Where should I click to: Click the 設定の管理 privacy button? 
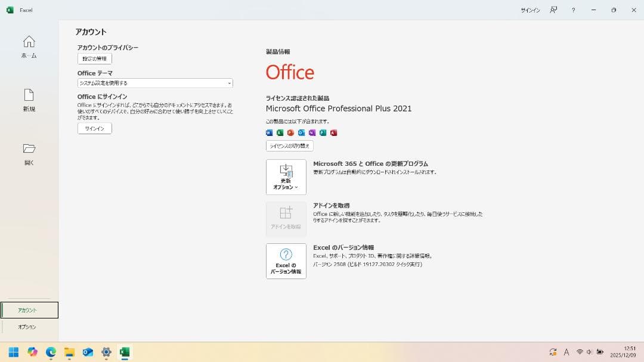click(x=94, y=58)
